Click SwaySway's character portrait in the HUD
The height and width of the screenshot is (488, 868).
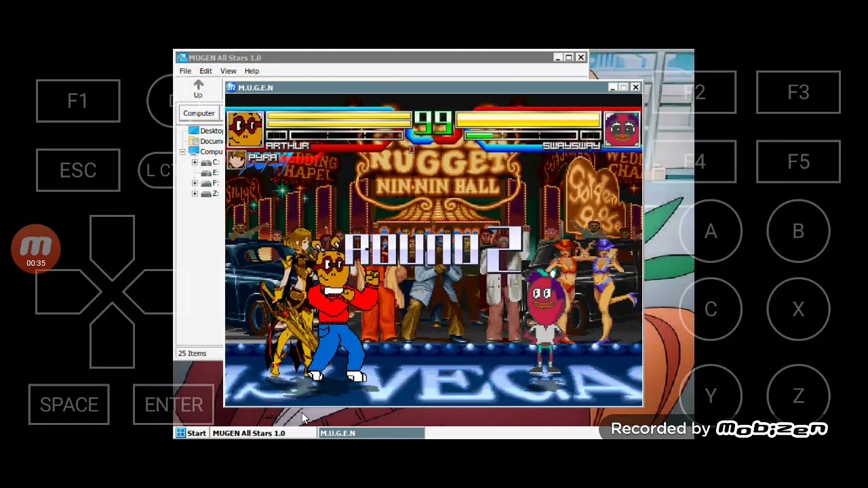[622, 129]
